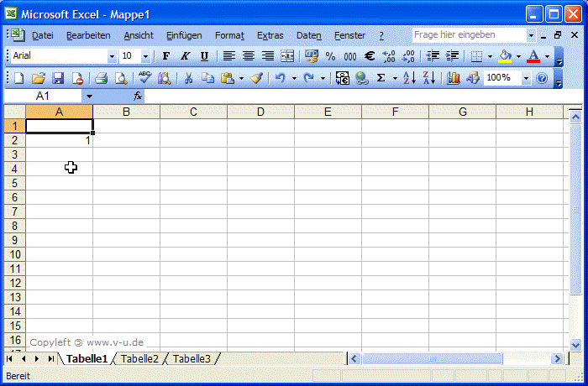
Task: Click insert function fx button
Action: pos(138,96)
